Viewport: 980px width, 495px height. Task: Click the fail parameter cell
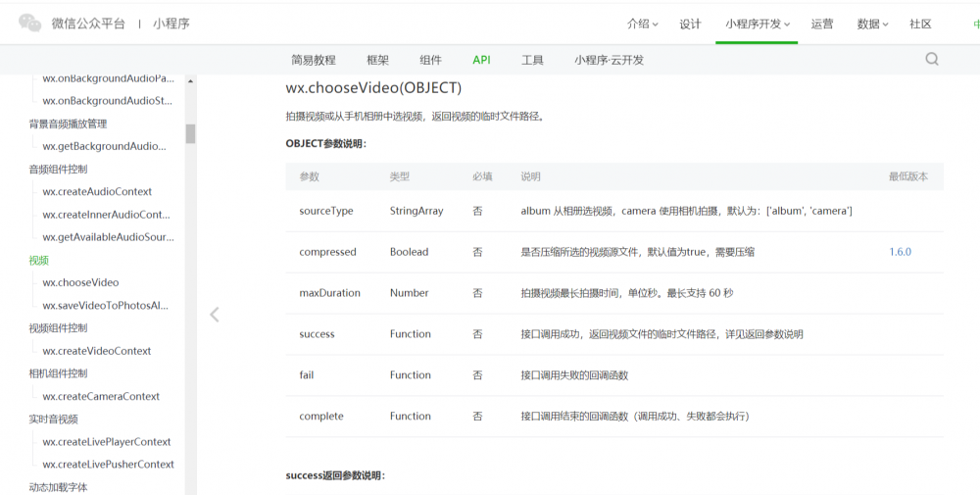pyautogui.click(x=306, y=375)
